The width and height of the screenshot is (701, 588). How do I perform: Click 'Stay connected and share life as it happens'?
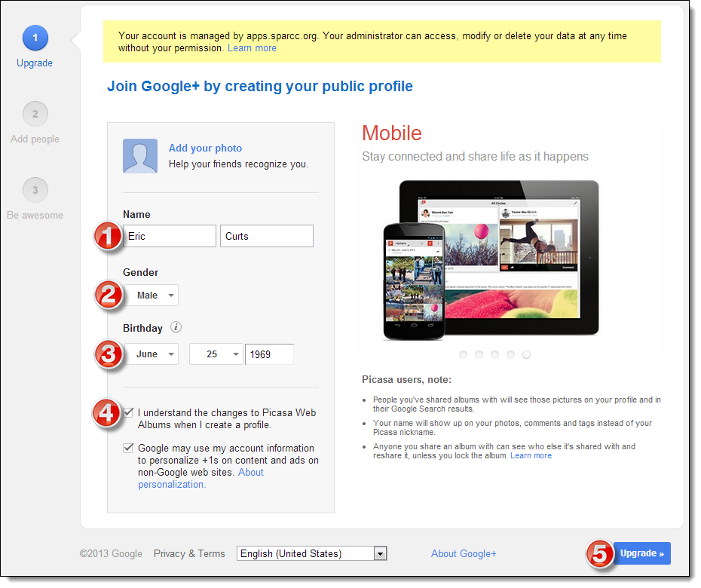pos(475,157)
